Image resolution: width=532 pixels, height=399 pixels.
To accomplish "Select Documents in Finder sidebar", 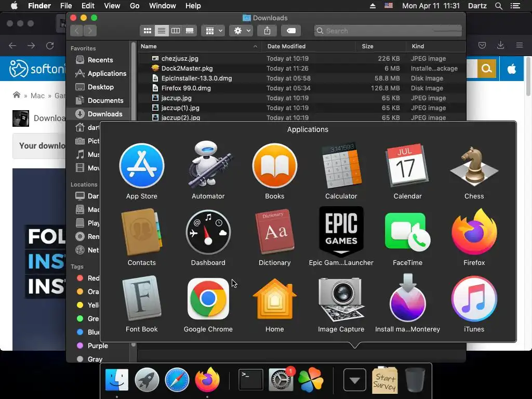I will click(98, 100).
